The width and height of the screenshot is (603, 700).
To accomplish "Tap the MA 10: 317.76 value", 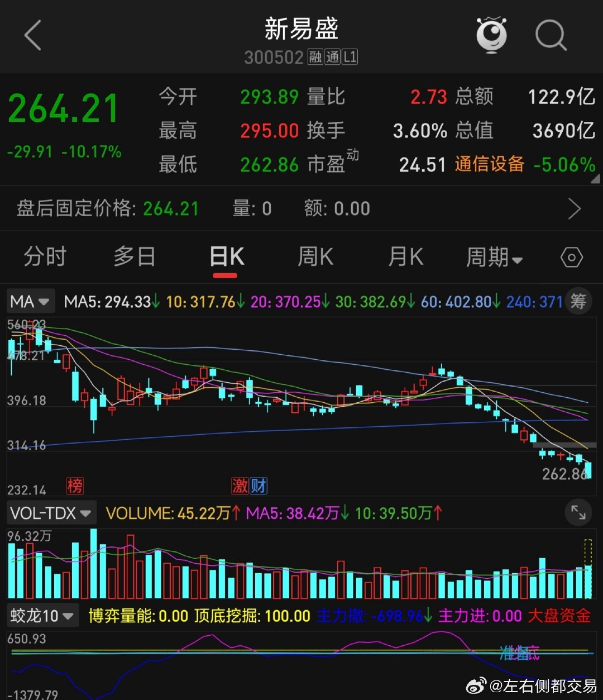I will point(205,302).
